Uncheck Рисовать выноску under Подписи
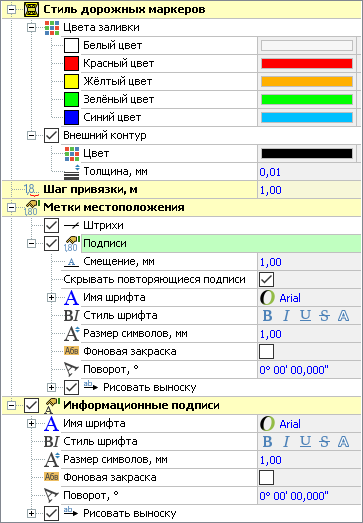The height and width of the screenshot is (523, 363). 71,388
